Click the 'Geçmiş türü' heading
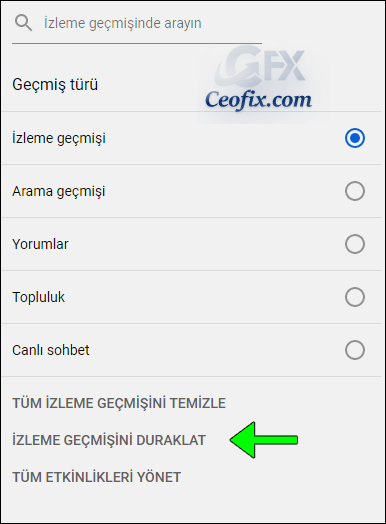 click(x=55, y=85)
